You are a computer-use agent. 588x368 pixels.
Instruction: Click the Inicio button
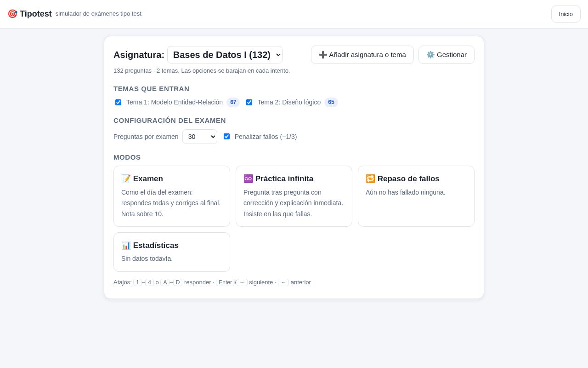pos(565,14)
